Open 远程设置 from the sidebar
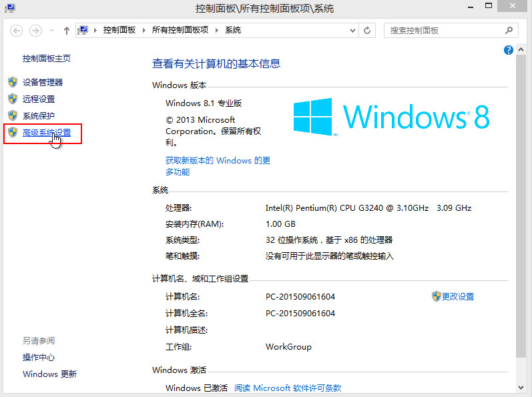The width and height of the screenshot is (532, 397). pyautogui.click(x=39, y=99)
